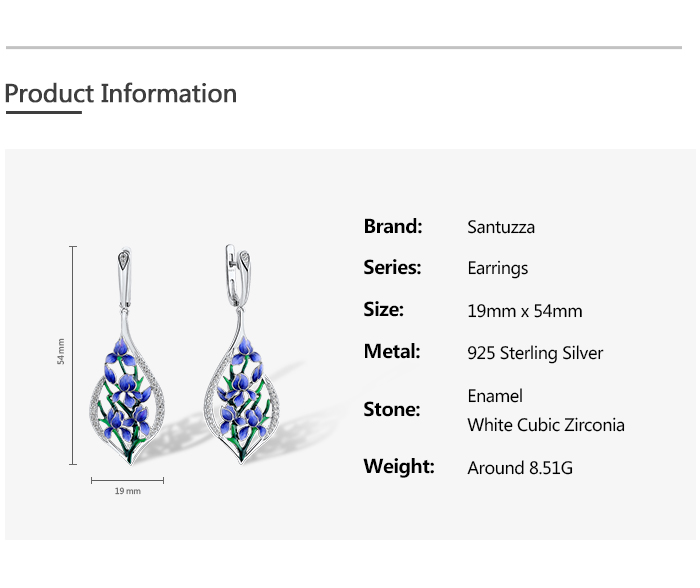Click the Stone: label
Viewport: 700px width, 588px height.
point(392,409)
